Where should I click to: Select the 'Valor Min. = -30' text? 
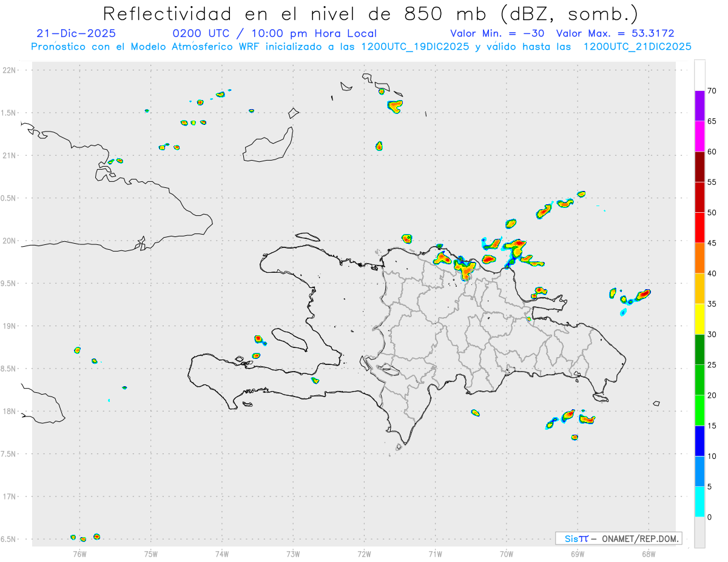point(498,33)
